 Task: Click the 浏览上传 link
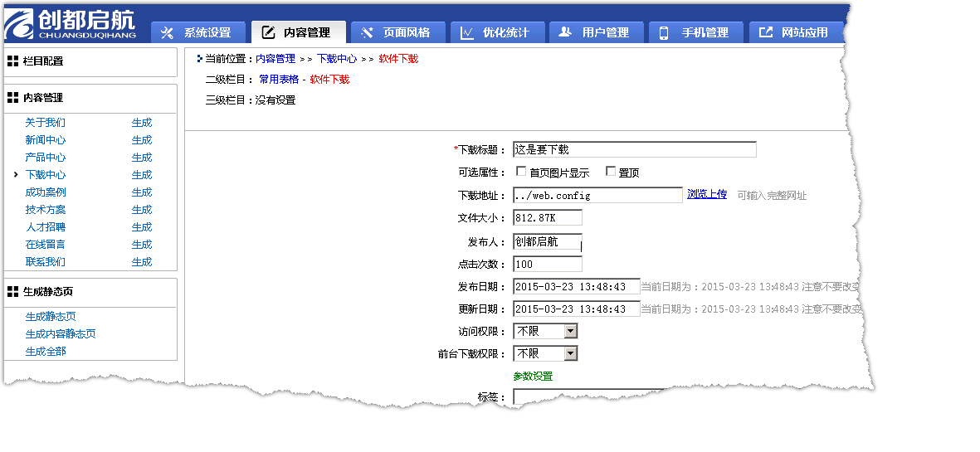[707, 194]
